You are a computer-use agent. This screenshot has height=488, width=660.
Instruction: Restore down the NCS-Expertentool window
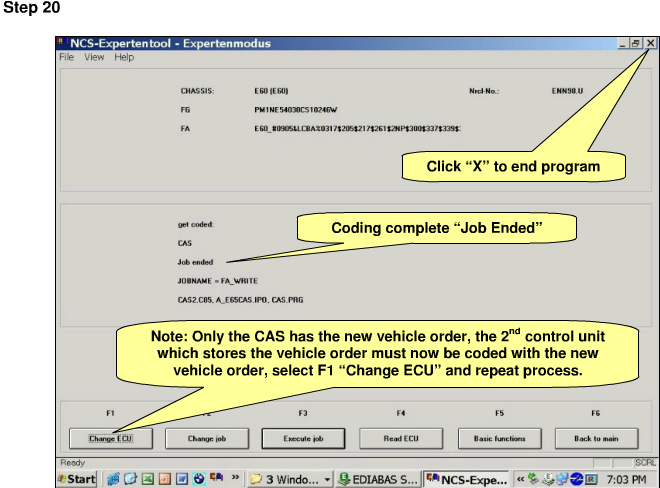point(635,43)
